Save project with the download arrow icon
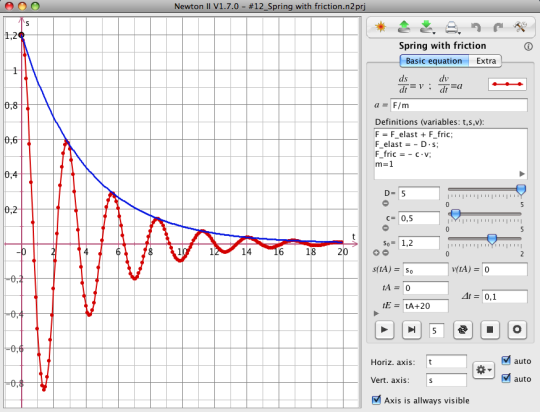The width and height of the screenshot is (540, 412). point(427,27)
